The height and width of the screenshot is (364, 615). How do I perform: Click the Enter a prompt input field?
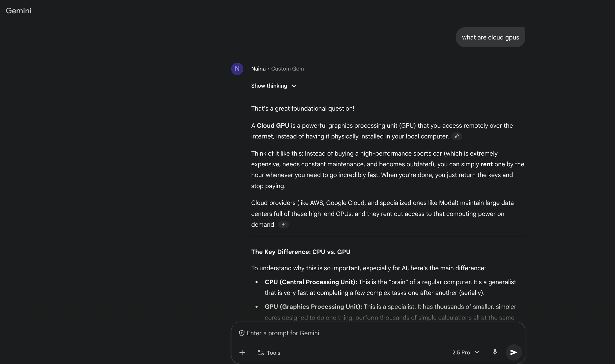(319, 333)
